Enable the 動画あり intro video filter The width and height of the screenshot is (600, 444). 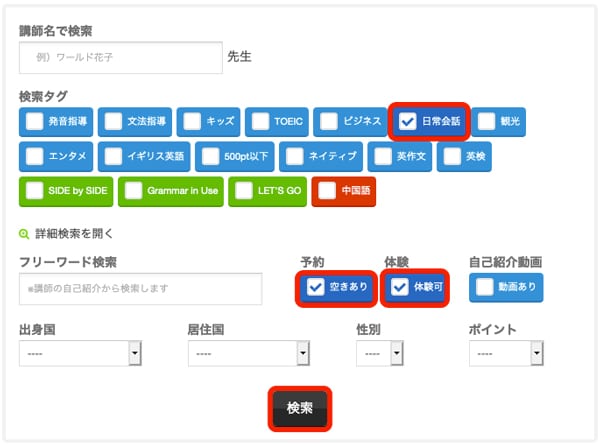485,288
